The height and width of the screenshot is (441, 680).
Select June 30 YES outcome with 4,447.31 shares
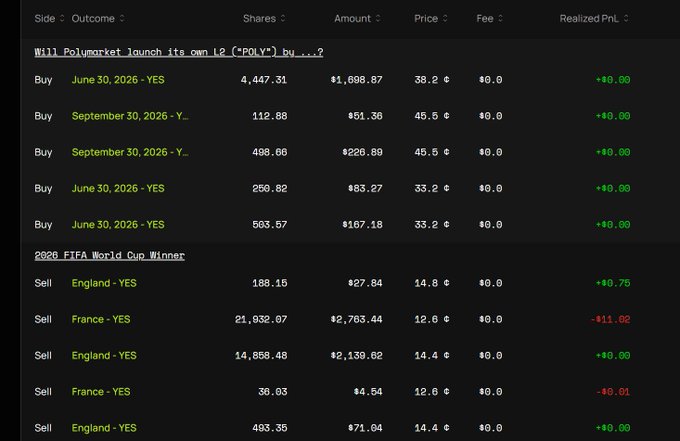pos(118,80)
